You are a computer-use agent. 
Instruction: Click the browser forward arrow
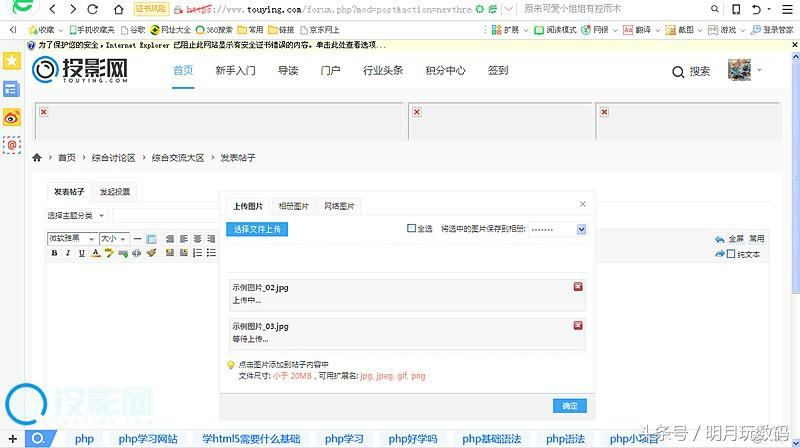[72, 9]
